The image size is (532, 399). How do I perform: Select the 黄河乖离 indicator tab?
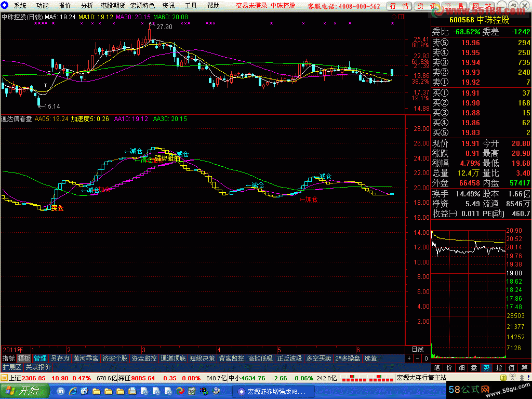pyautogui.click(x=86, y=358)
